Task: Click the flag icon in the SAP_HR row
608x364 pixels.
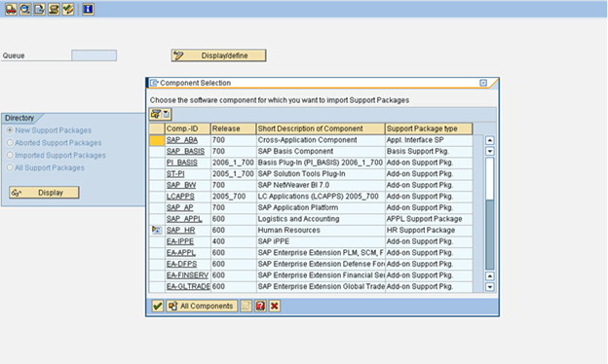Action: [156, 230]
